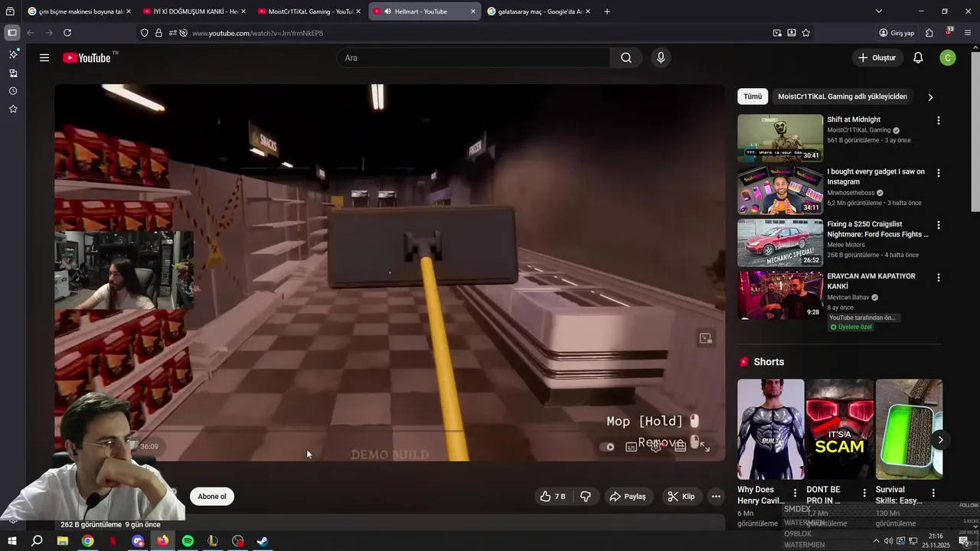Start voice search with the microphone
The width and height of the screenshot is (980, 551).
tap(661, 57)
